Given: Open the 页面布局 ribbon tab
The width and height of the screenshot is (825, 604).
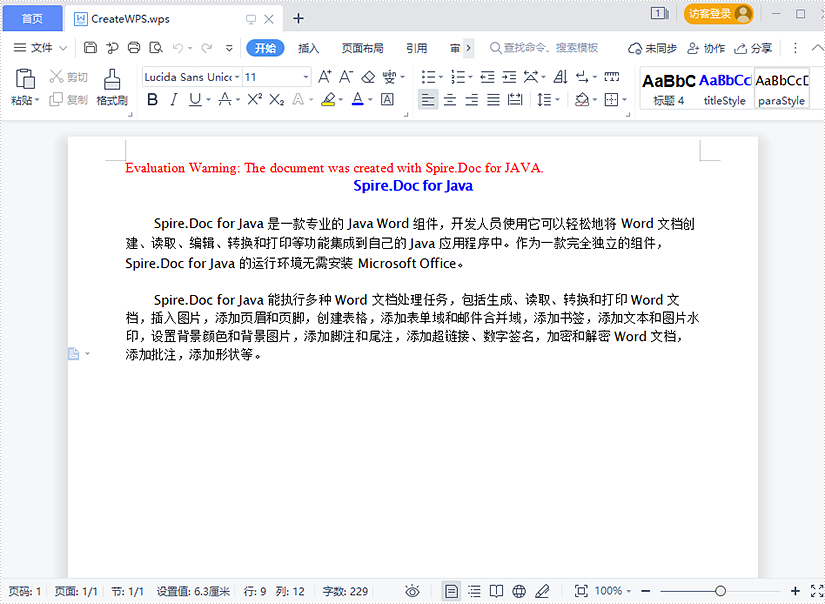Looking at the screenshot, I should tap(364, 46).
